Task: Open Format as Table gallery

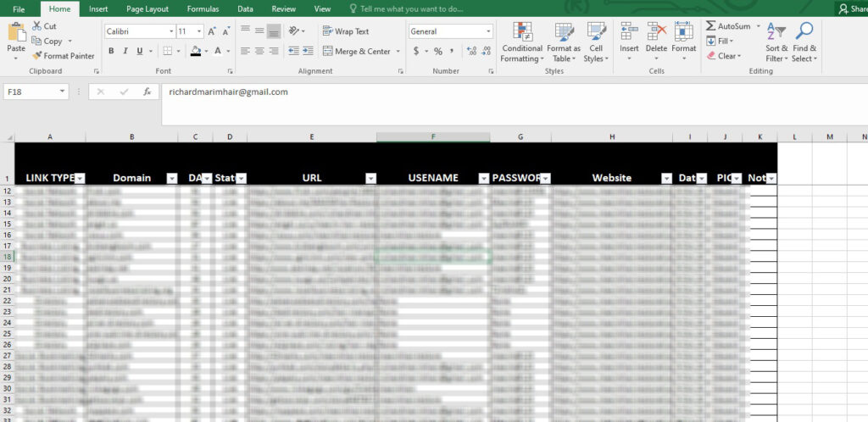Action: tap(564, 42)
